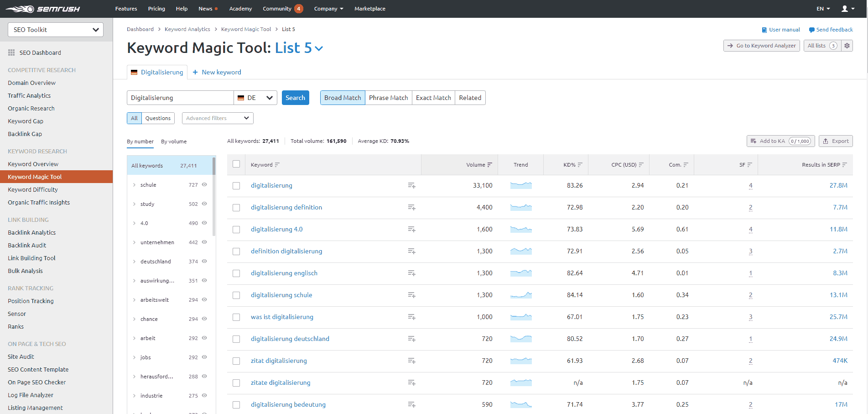
Task: Open the List 5 dropdown chevron
Action: (x=319, y=48)
